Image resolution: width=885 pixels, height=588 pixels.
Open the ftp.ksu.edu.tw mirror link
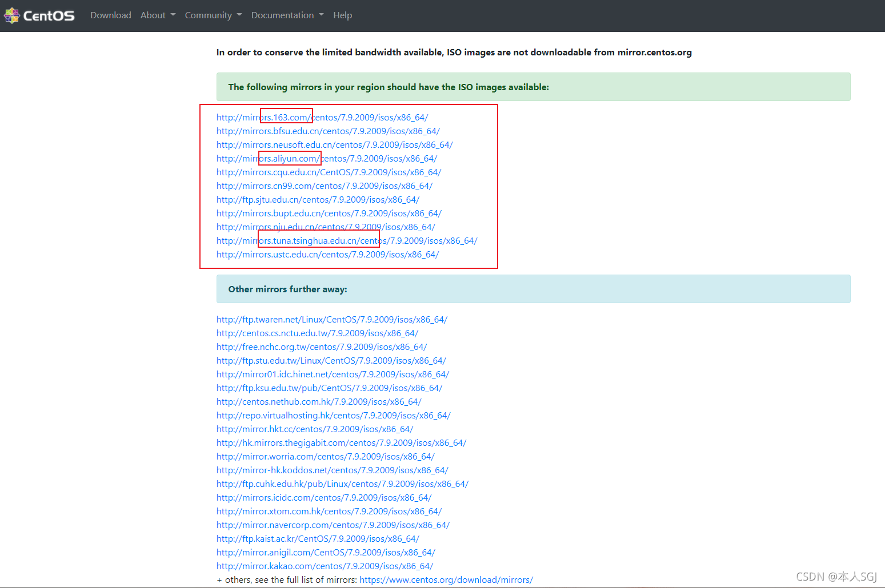pyautogui.click(x=330, y=388)
